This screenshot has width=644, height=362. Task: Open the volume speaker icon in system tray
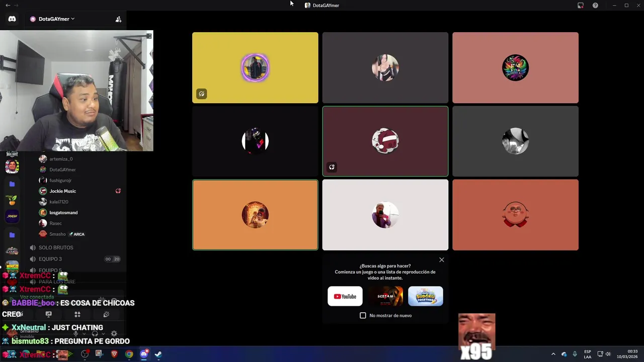point(608,354)
